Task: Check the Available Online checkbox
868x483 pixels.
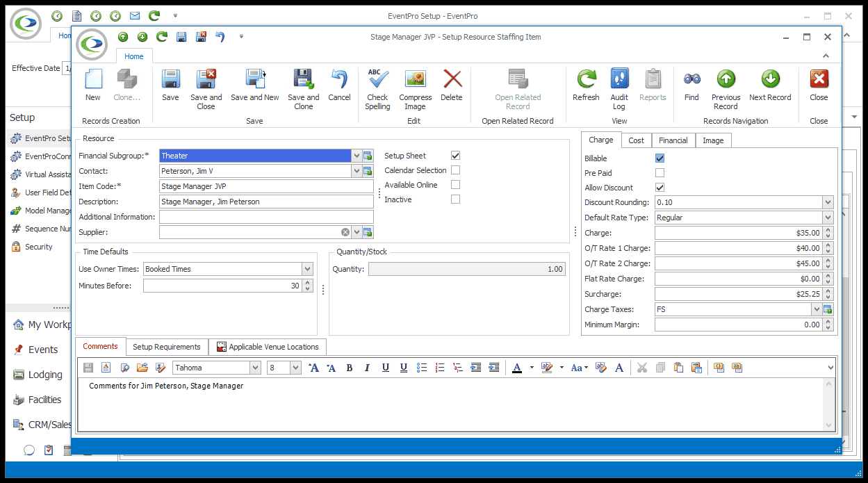Action: pos(455,185)
